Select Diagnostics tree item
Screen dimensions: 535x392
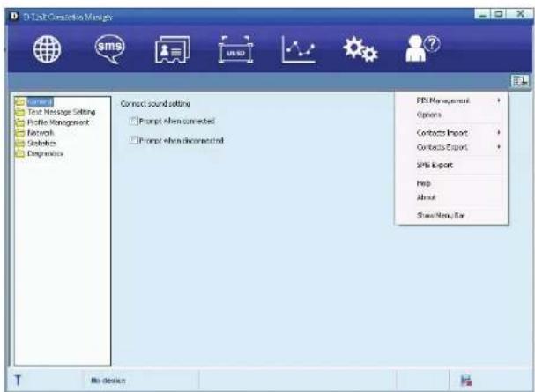pos(45,154)
